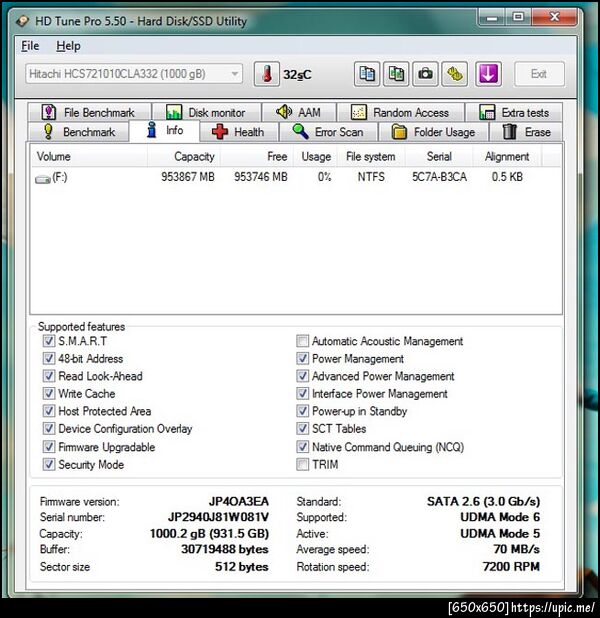Open the Disk monitor tab
Image resolution: width=600 pixels, height=618 pixels.
207,112
